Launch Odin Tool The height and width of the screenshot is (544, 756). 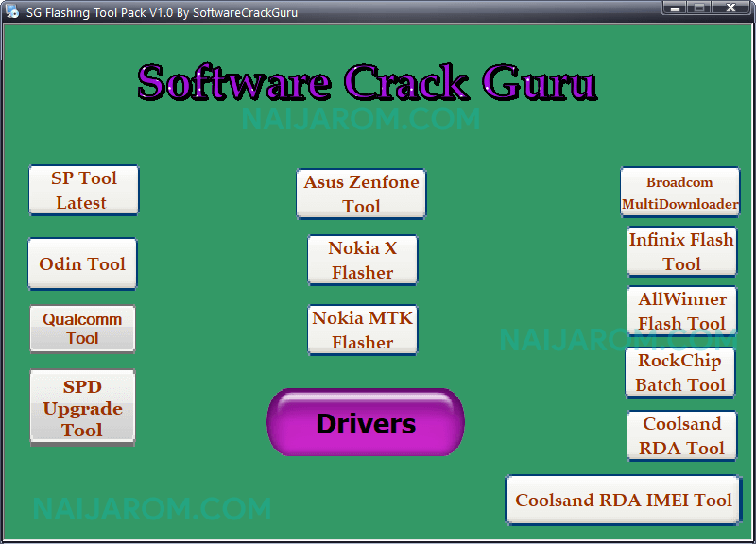click(82, 264)
